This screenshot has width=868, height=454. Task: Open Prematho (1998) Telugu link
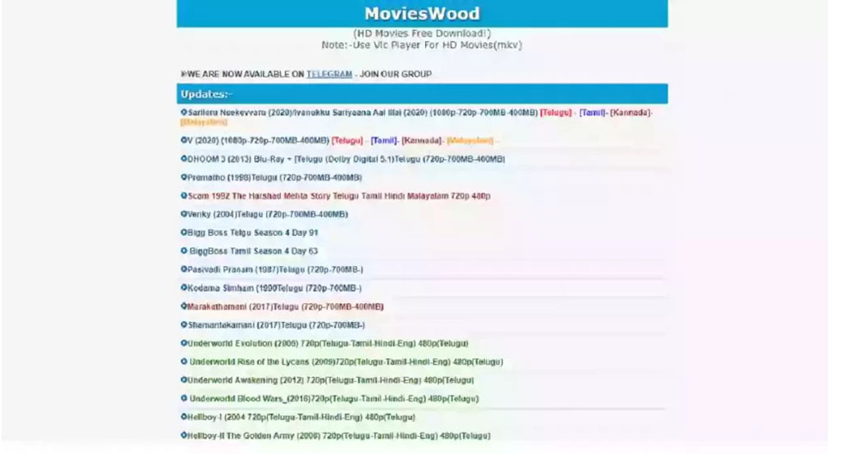[274, 178]
